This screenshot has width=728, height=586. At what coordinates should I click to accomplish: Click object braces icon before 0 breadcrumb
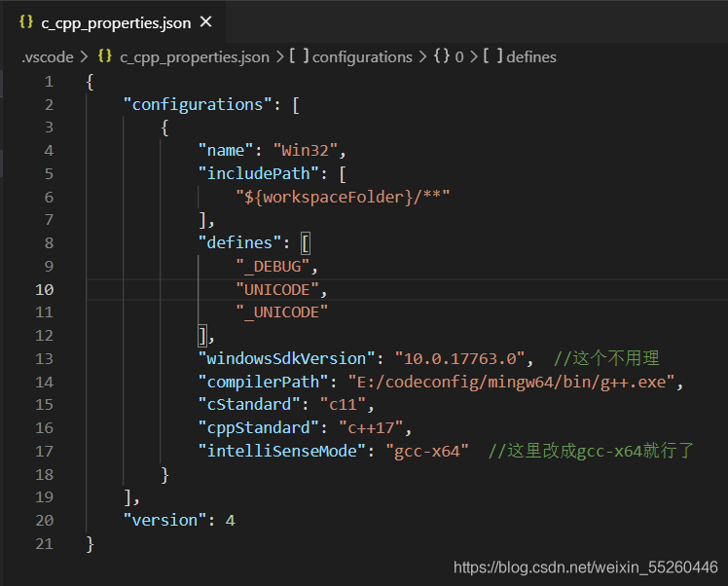(442, 56)
